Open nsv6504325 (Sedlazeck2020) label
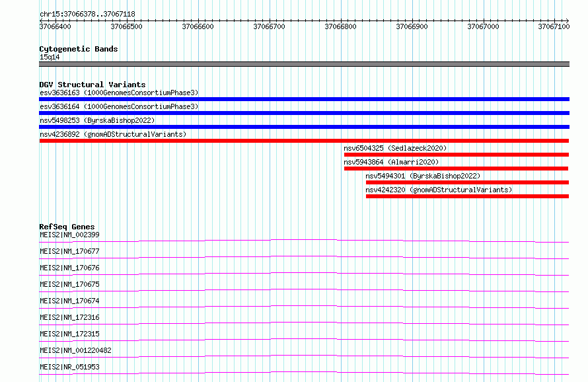This screenshot has width=588, height=382. pos(395,148)
